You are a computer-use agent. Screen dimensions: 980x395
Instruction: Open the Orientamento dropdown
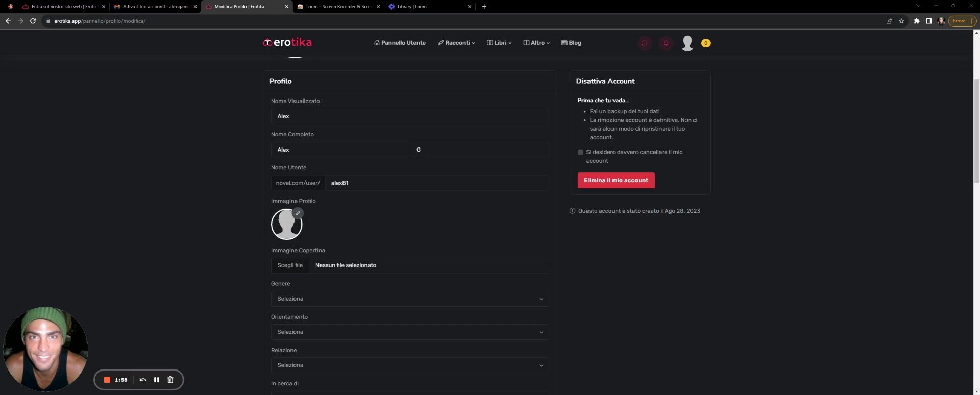[x=409, y=332]
